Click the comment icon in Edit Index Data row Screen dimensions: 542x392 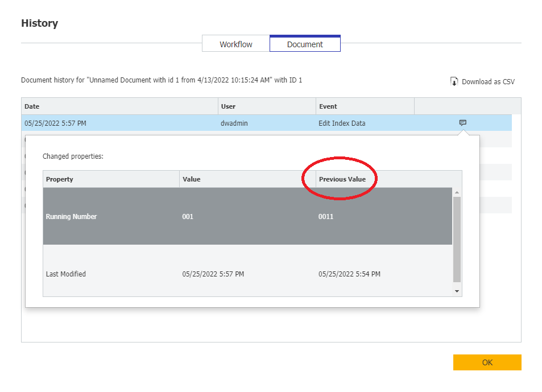click(x=463, y=123)
